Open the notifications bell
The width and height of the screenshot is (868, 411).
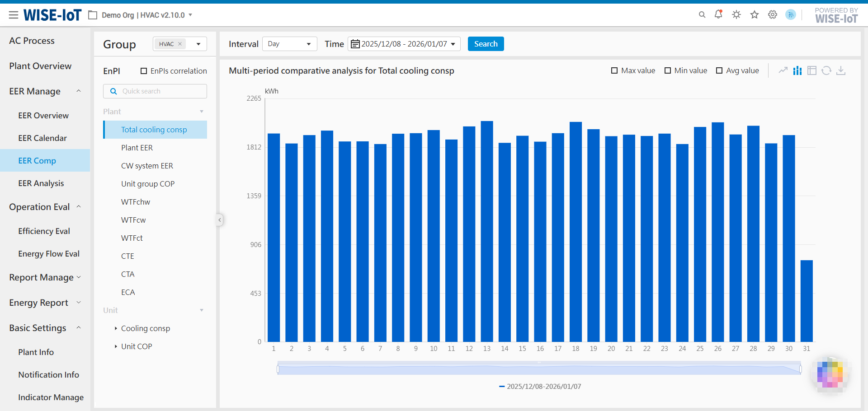pos(718,14)
